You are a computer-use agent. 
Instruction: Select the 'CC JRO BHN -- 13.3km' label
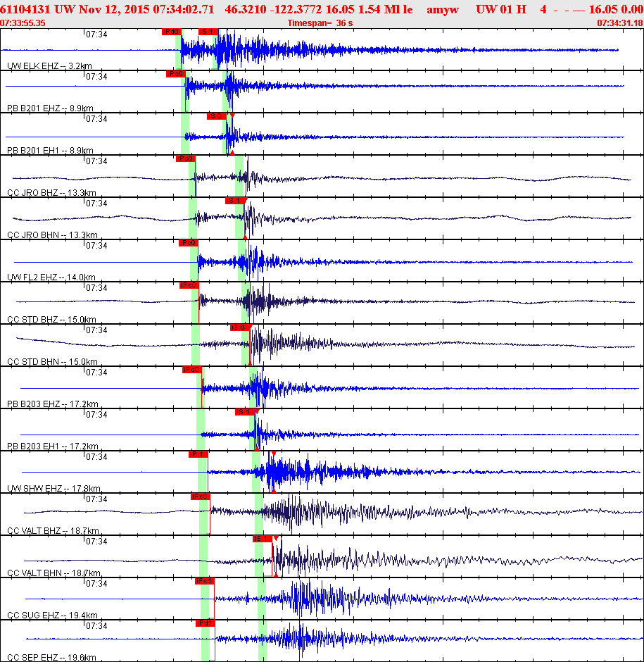pyautogui.click(x=52, y=235)
